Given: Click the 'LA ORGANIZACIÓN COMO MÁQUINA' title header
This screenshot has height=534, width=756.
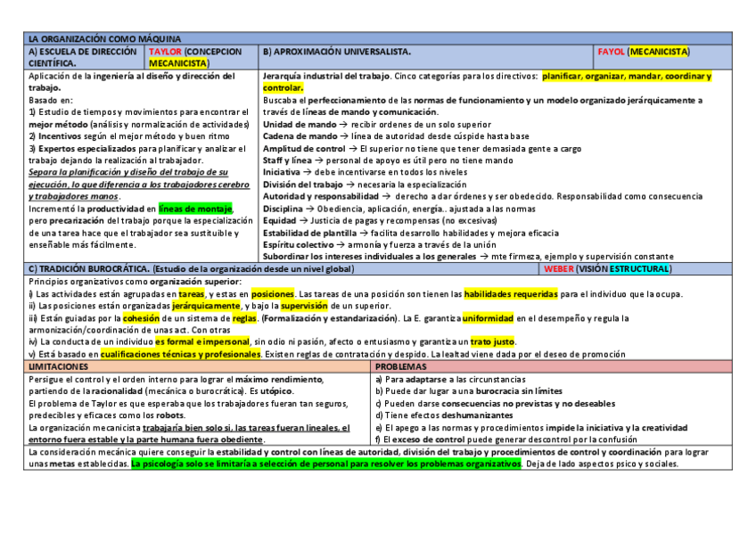Looking at the screenshot, I should point(104,39).
